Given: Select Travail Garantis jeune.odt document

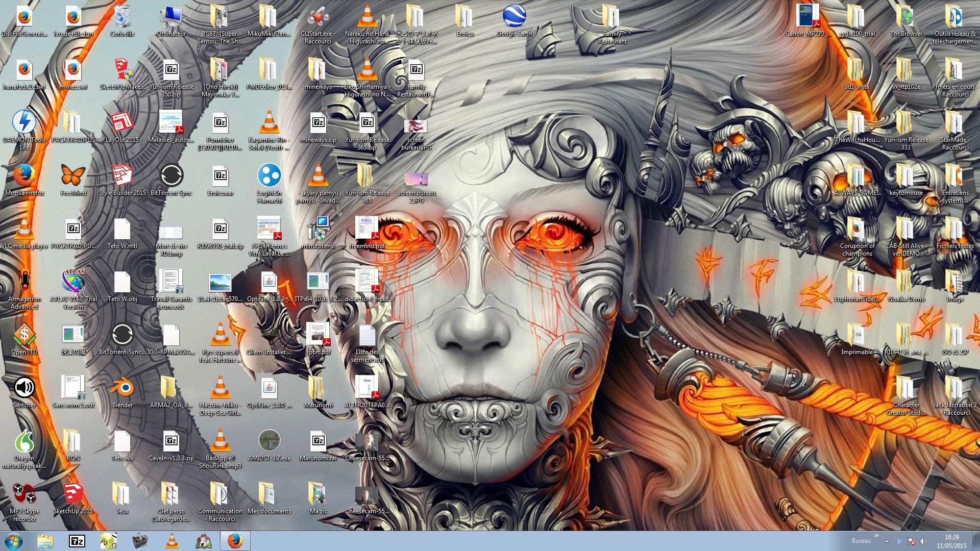Looking at the screenshot, I should click(171, 289).
